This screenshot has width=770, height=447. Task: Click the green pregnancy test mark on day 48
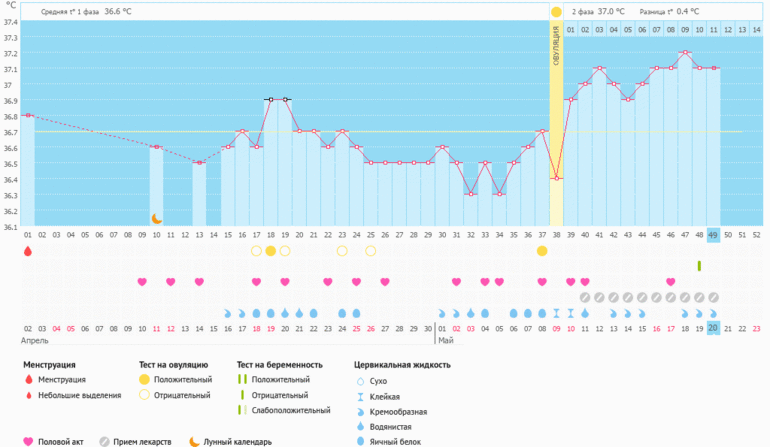[x=699, y=266]
